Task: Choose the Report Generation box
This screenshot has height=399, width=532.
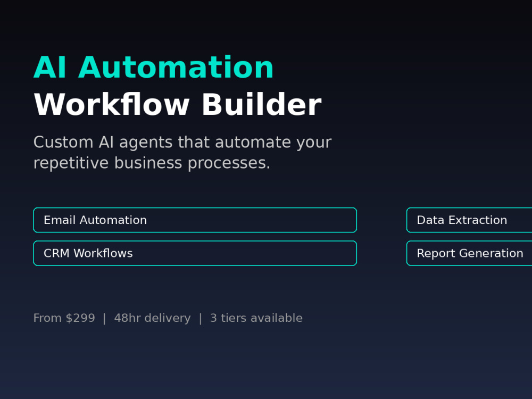Action: pyautogui.click(x=469, y=253)
